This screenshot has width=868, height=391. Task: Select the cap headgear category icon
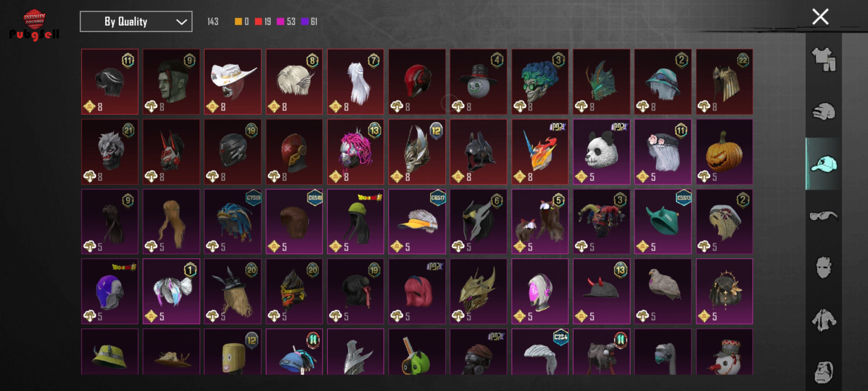click(x=824, y=164)
